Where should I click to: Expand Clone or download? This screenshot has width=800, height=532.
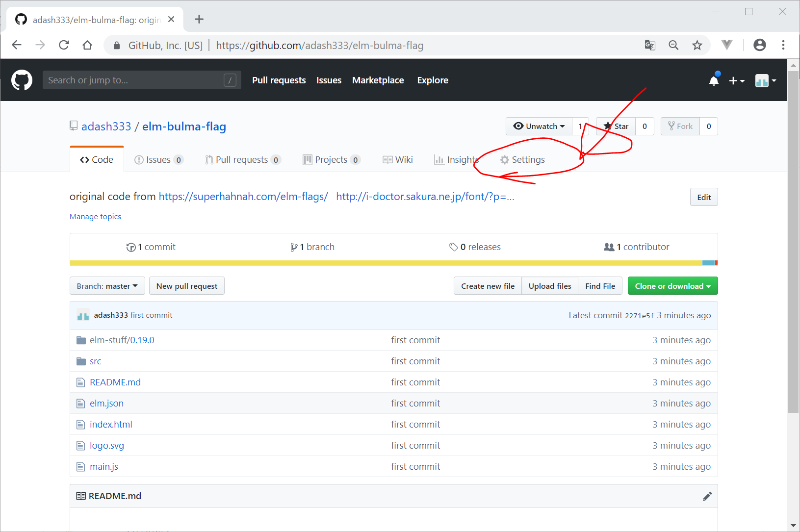(672, 286)
